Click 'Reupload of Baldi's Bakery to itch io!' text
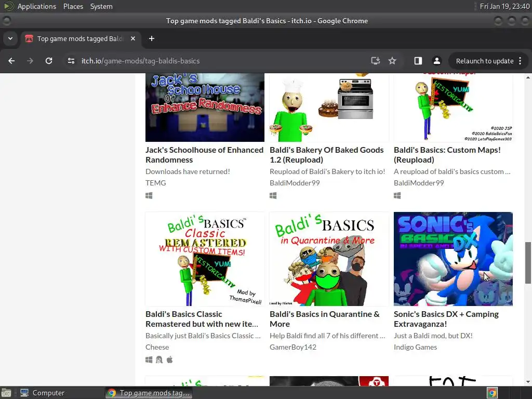Image resolution: width=532 pixels, height=399 pixels. click(x=327, y=171)
